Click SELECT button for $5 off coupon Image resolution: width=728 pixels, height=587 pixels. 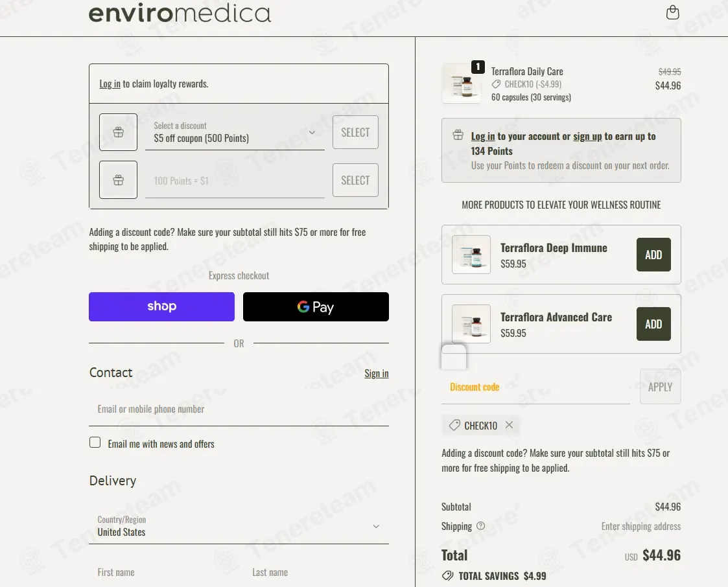click(x=355, y=132)
